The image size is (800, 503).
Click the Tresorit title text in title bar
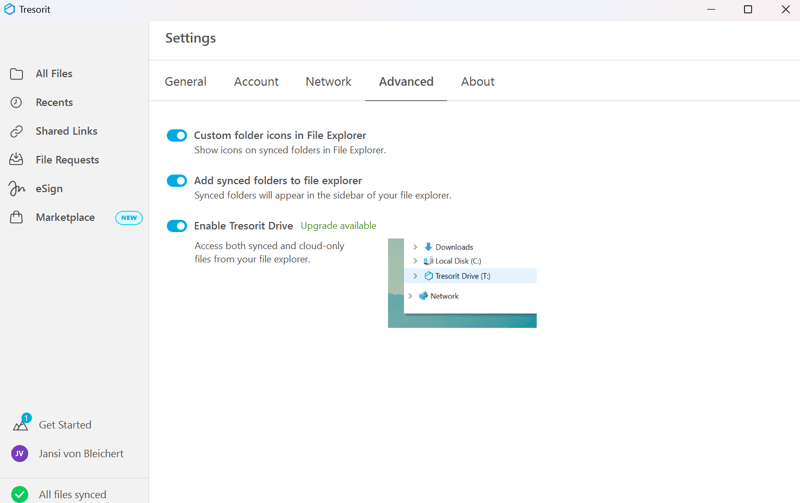coord(35,9)
